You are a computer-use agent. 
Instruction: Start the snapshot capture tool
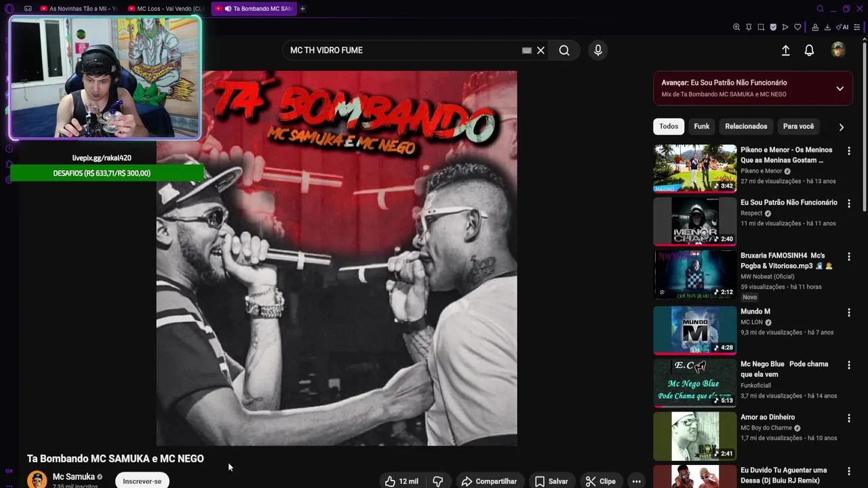pyautogui.click(x=761, y=27)
